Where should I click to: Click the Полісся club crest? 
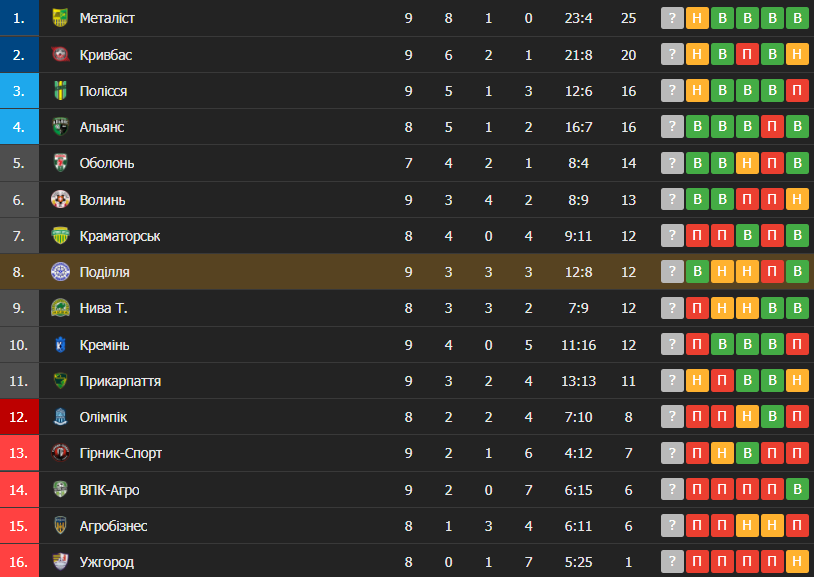(x=60, y=91)
